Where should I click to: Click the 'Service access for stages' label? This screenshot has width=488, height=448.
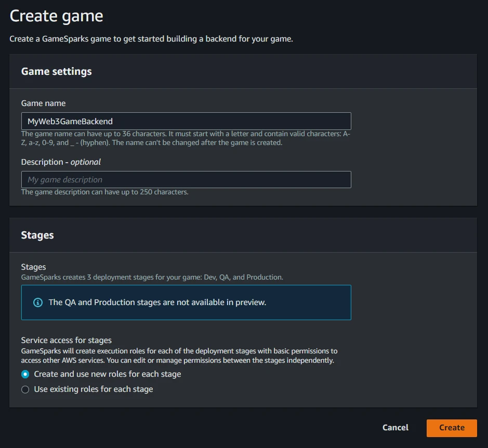66,340
